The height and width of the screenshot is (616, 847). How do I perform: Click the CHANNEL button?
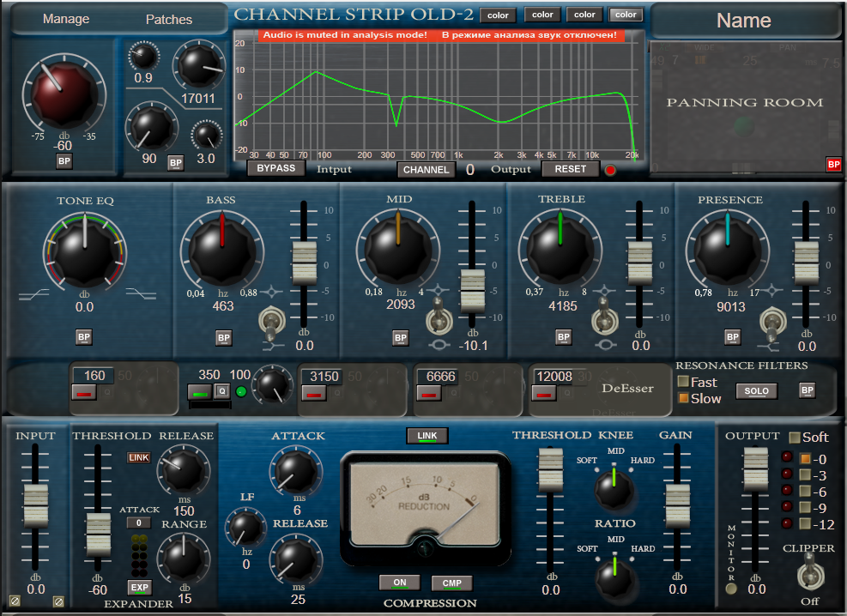(x=426, y=170)
